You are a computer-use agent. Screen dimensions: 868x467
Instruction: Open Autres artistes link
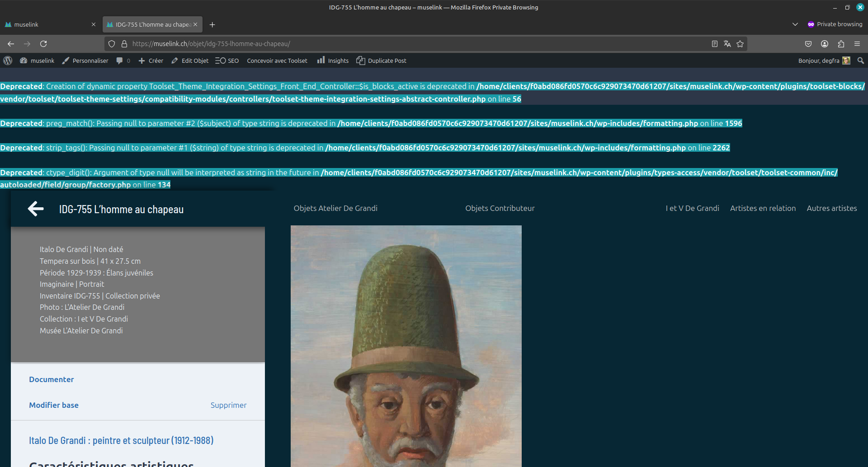point(832,208)
